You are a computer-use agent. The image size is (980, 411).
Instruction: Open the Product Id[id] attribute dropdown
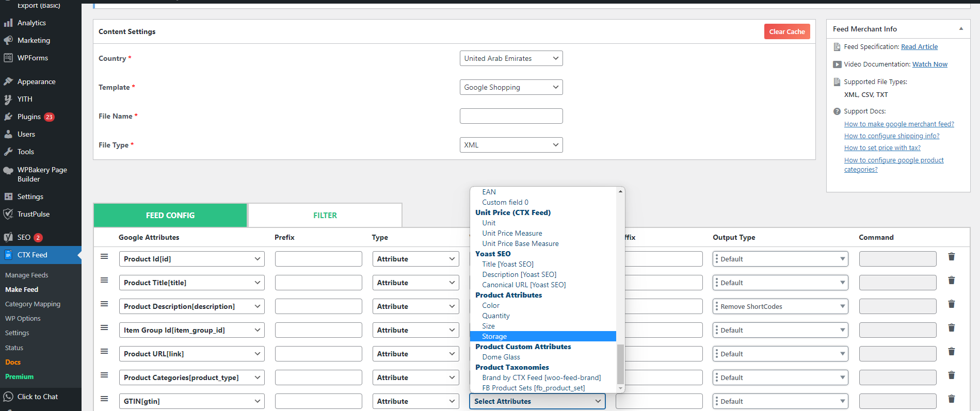(x=192, y=259)
